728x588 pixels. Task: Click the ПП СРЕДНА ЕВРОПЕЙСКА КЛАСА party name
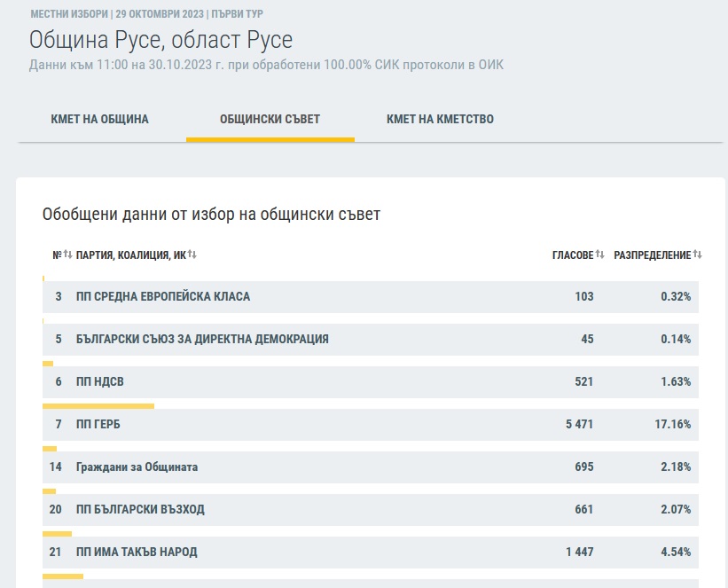[163, 296]
